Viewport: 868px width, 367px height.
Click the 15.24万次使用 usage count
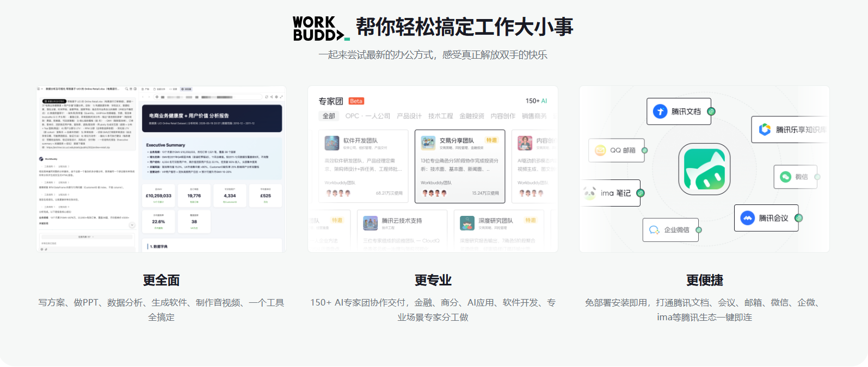pyautogui.click(x=485, y=193)
